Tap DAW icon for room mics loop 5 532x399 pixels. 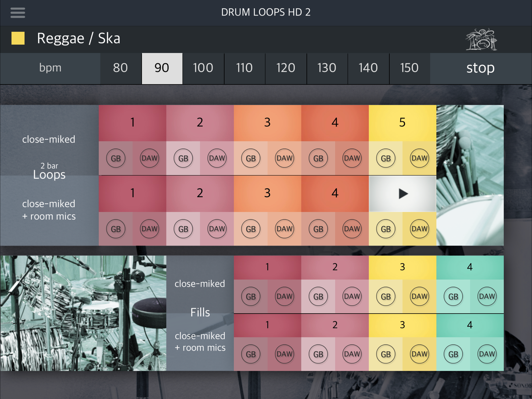pos(419,229)
